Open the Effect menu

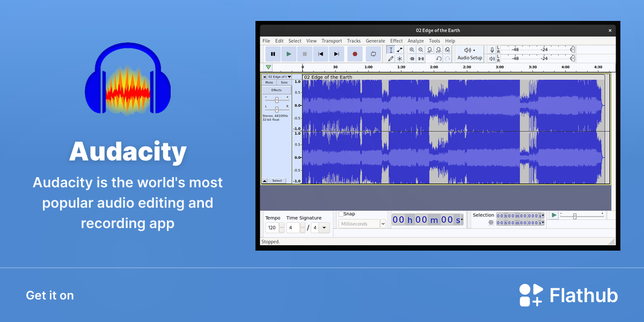pyautogui.click(x=397, y=41)
